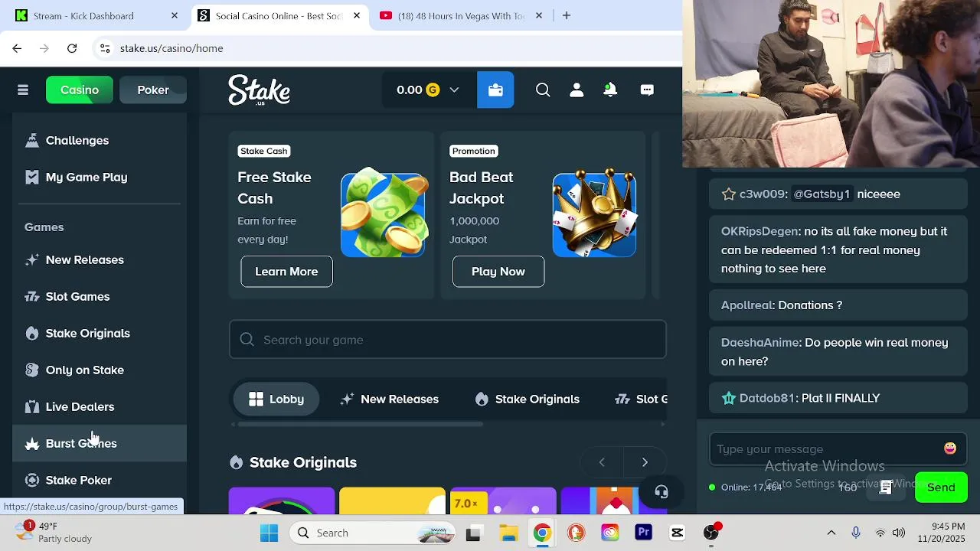Open a new browser tab
Image resolution: width=980 pixels, height=551 pixels.
567,15
